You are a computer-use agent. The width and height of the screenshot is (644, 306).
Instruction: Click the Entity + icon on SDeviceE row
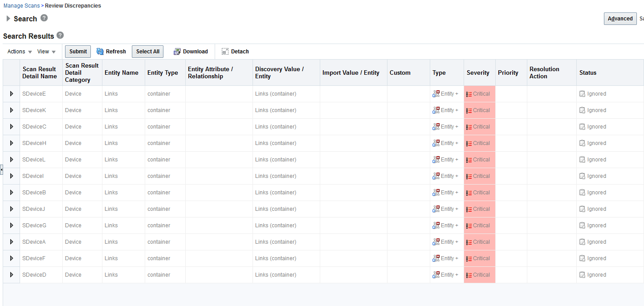(x=436, y=93)
